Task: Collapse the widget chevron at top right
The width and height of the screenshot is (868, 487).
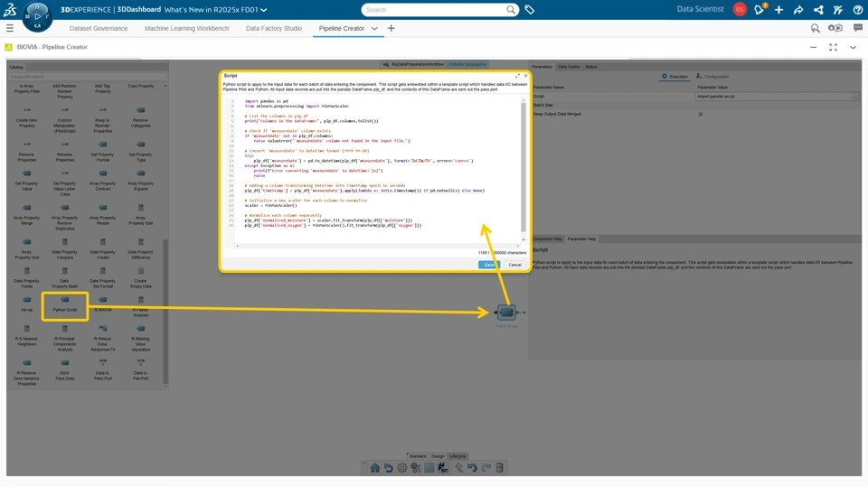Action: pos(853,48)
